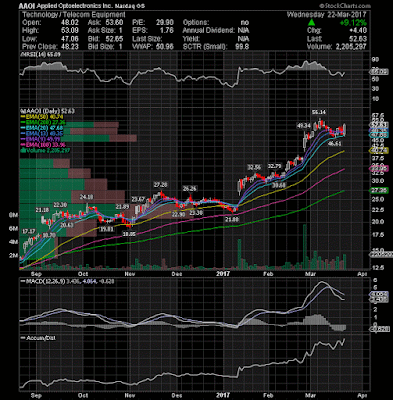Click the Open price 48.02
393x400 pixels.
[70, 23]
